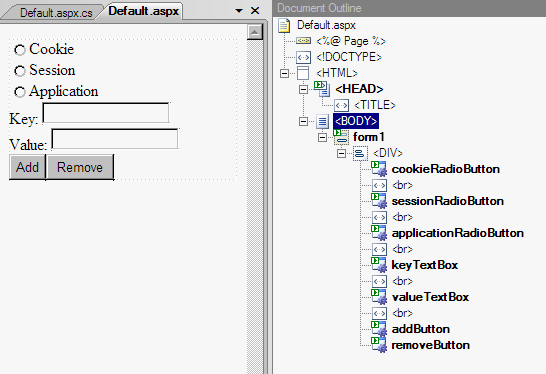
Task: Click the 'Key:' label in designer
Action: (x=24, y=119)
